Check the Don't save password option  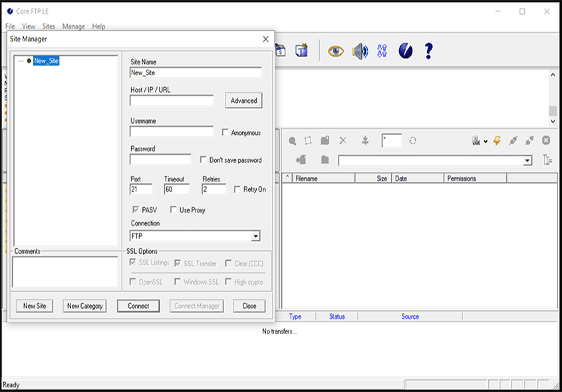204,160
